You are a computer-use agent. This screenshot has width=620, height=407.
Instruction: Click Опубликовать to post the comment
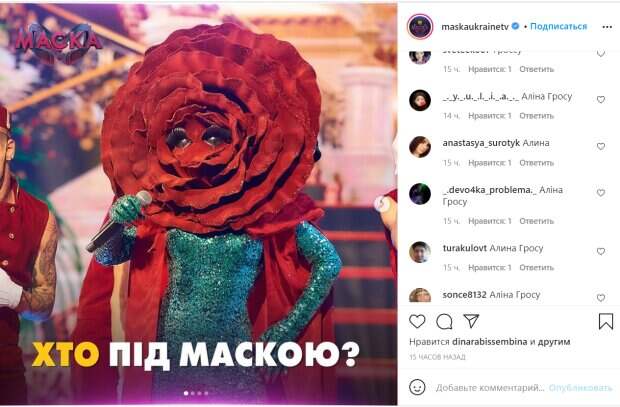coord(580,388)
